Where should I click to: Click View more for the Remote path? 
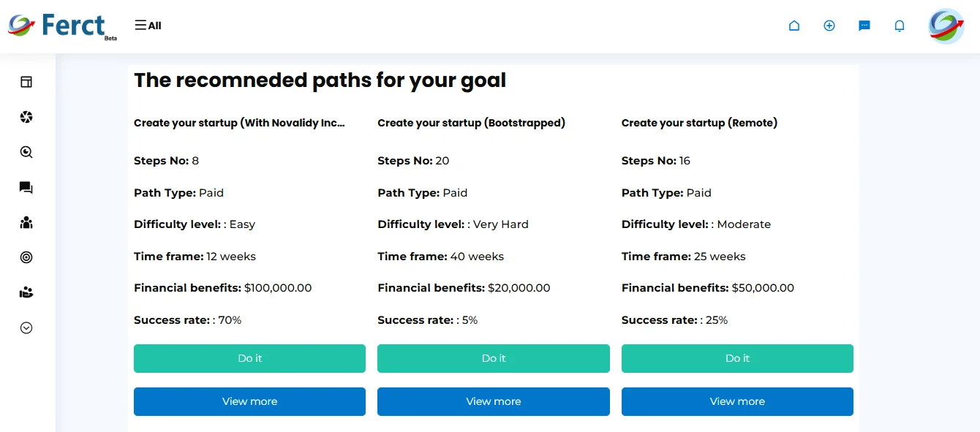[x=737, y=401]
